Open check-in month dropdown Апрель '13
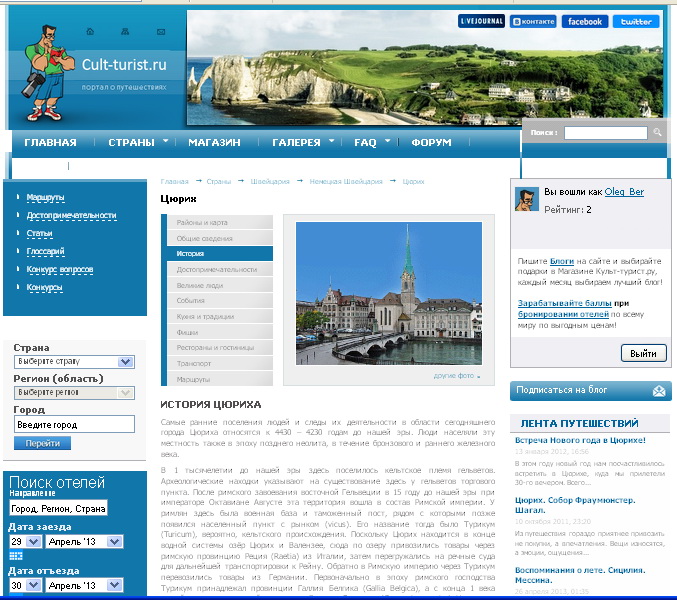This screenshot has width=677, height=600. (x=85, y=541)
